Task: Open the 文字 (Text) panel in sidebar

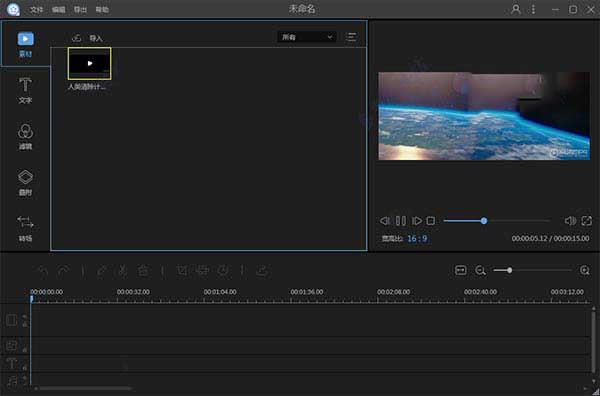Action: click(x=25, y=90)
